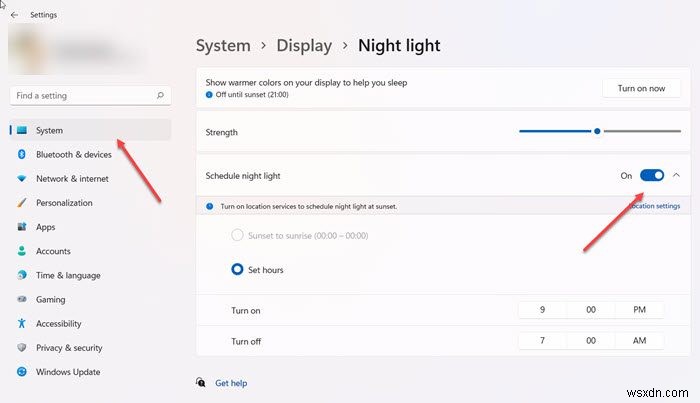Click the search magnifier icon
700x403 pixels.
[160, 96]
